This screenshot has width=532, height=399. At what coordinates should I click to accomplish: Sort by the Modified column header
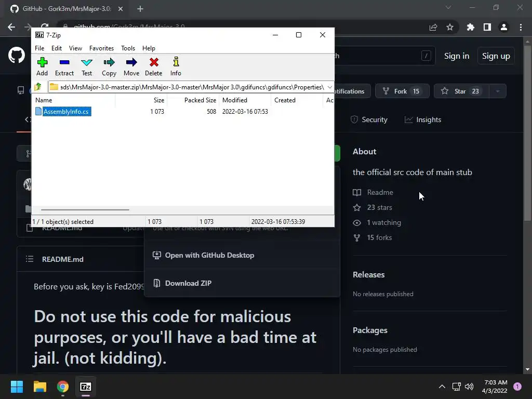[245, 100]
